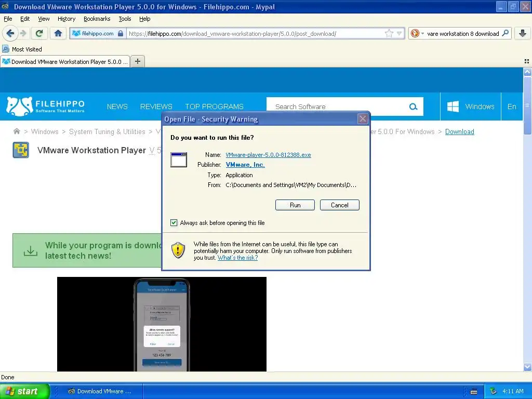Open System Tuning & Utilities breadcrumb
Image resolution: width=532 pixels, height=399 pixels.
pos(107,131)
